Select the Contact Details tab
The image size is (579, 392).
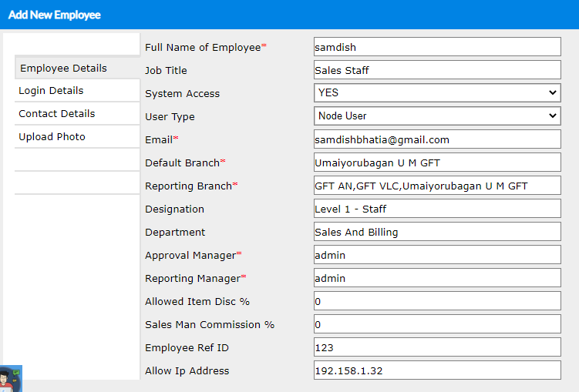[x=76, y=114]
